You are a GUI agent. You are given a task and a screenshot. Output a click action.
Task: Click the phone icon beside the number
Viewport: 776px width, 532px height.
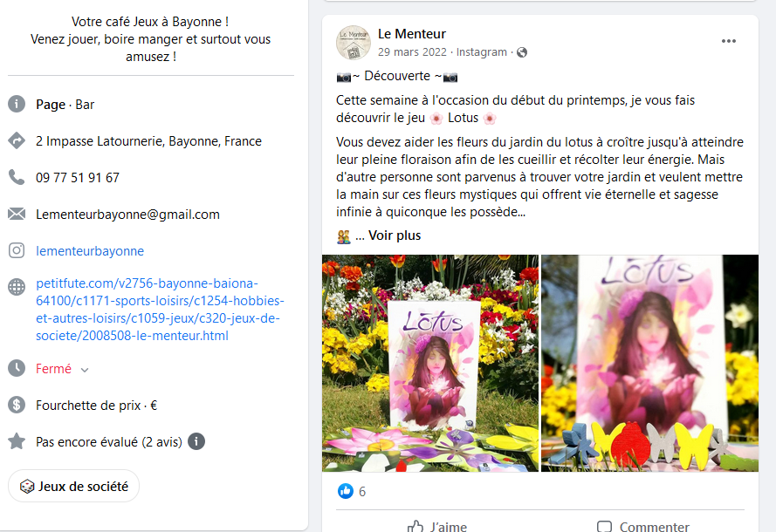coord(17,177)
